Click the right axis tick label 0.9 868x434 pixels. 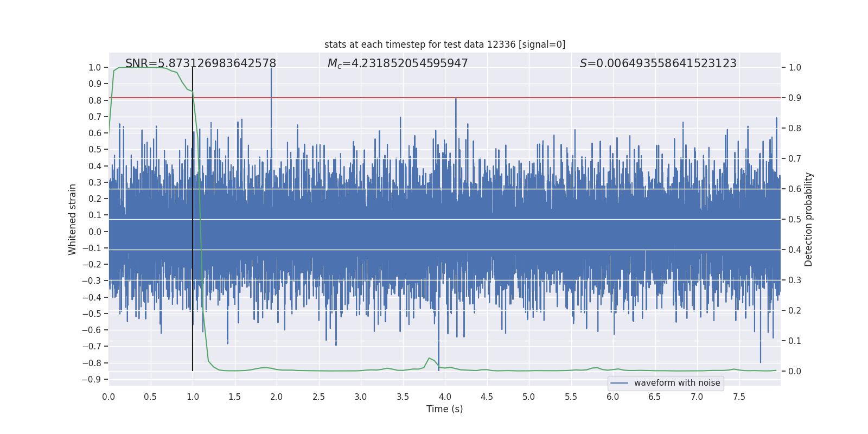(795, 98)
